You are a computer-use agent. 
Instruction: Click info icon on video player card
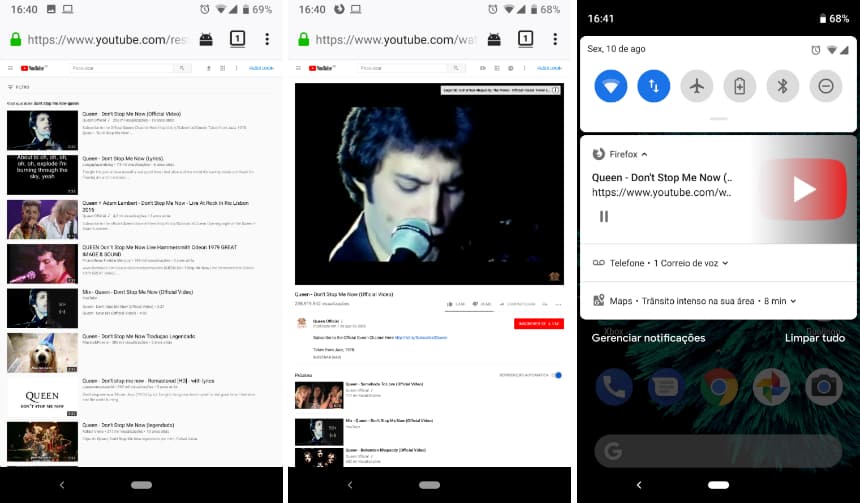tap(555, 90)
